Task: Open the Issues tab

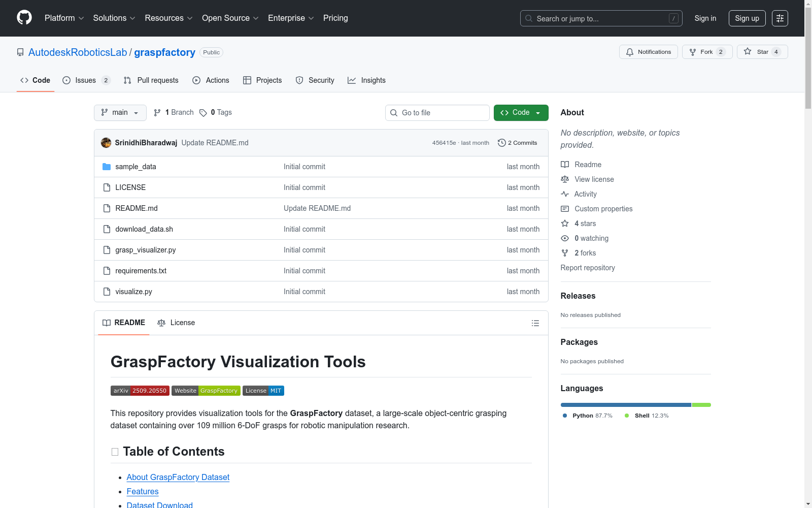Action: click(x=86, y=80)
